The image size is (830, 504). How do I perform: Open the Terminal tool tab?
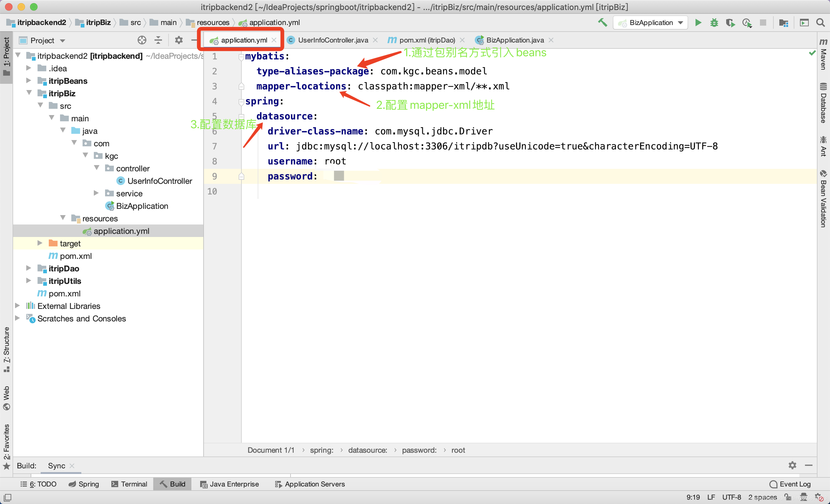pyautogui.click(x=129, y=484)
